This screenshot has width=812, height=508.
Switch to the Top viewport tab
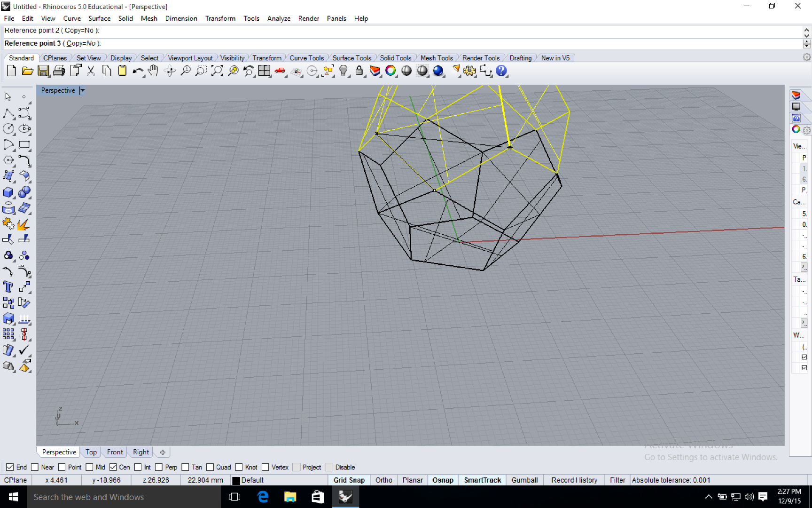click(91, 452)
